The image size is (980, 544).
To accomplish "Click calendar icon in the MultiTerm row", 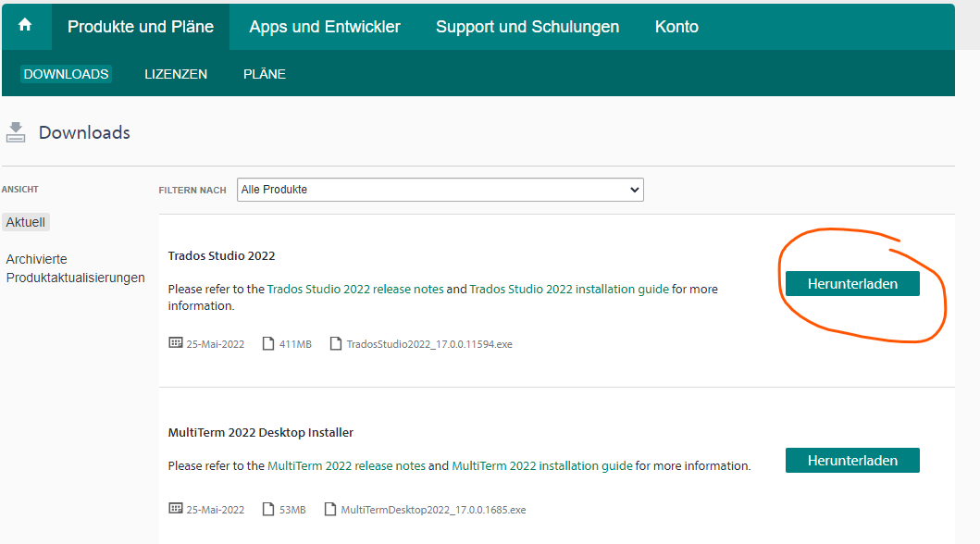I will click(176, 509).
